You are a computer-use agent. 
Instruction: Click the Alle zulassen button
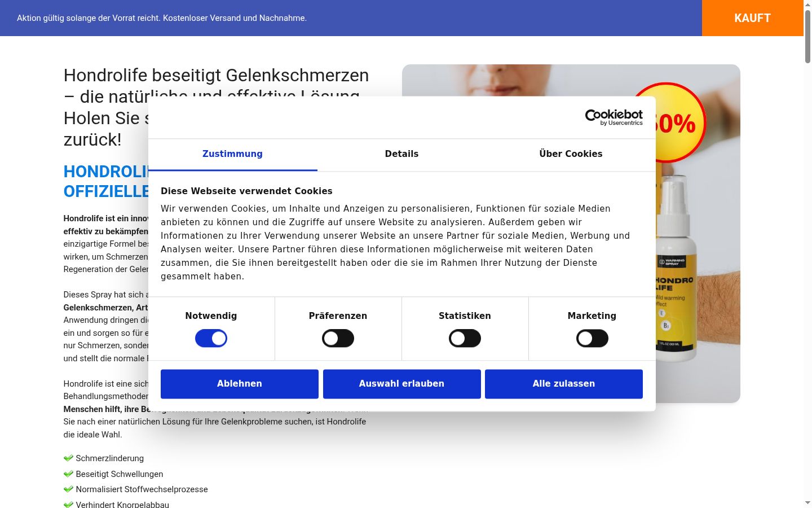(x=564, y=384)
